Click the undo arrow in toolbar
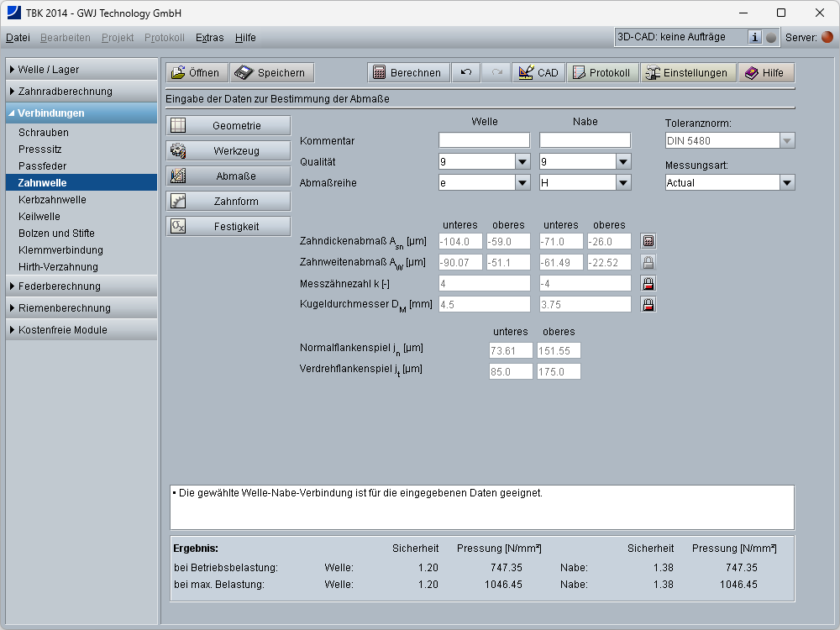Viewport: 840px width, 630px height. 466,73
